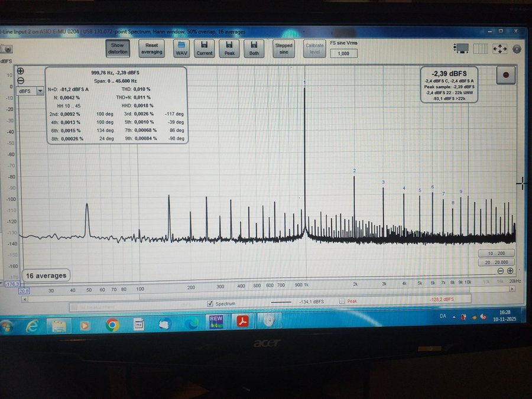Click the vertical zoom-out minus icon
The image size is (532, 399).
coord(21,80)
